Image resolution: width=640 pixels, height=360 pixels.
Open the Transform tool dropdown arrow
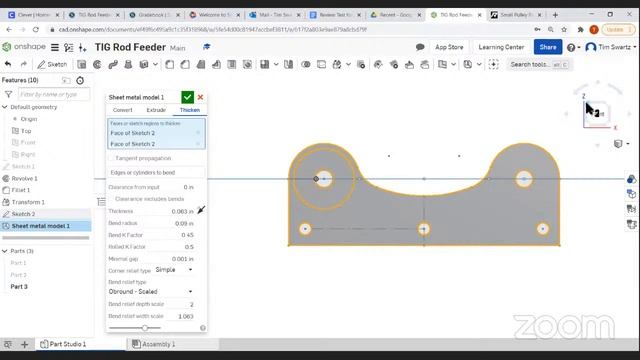click(348, 64)
